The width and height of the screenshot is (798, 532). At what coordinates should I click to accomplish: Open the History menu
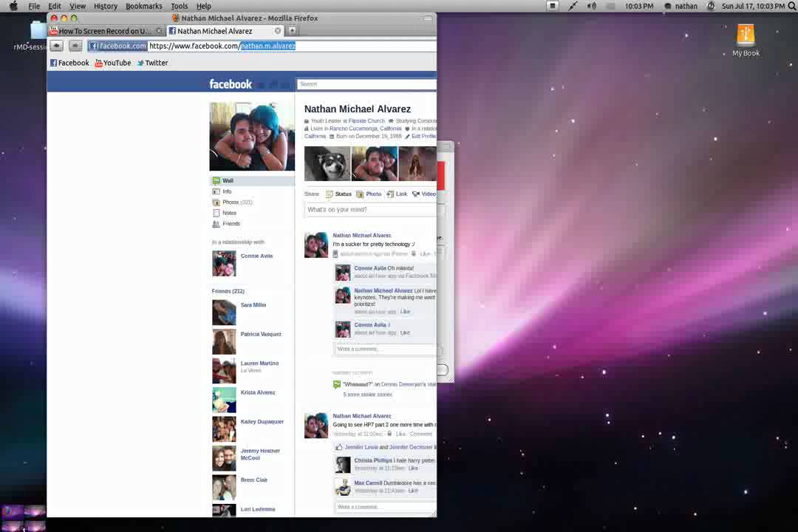coord(106,6)
